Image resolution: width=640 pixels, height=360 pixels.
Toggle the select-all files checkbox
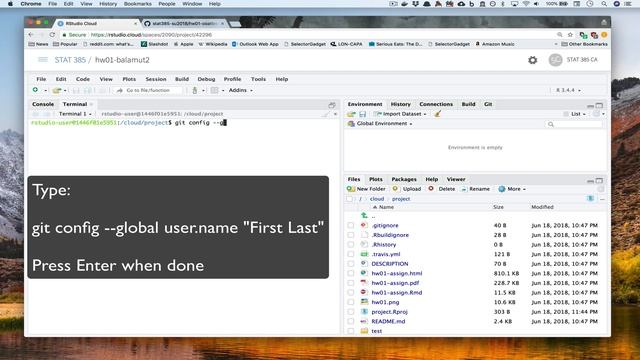(349, 199)
